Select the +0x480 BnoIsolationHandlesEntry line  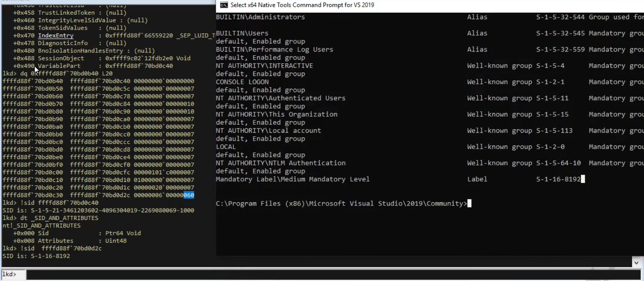84,51
